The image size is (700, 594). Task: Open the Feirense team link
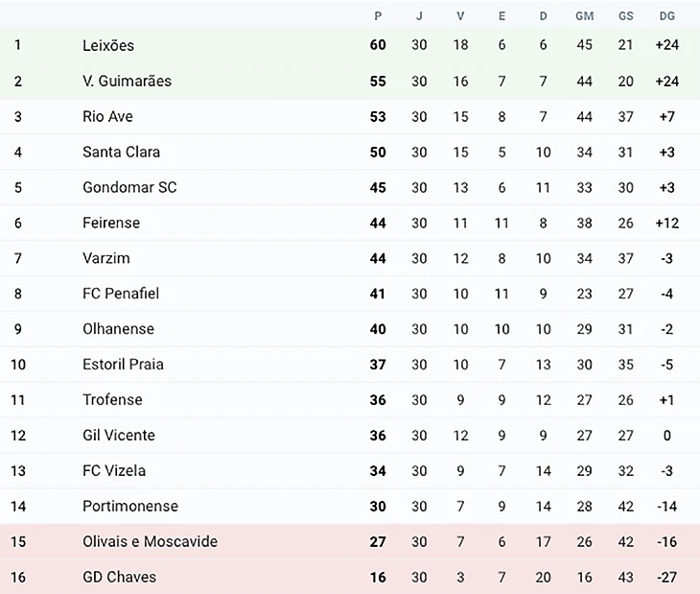pos(111,223)
